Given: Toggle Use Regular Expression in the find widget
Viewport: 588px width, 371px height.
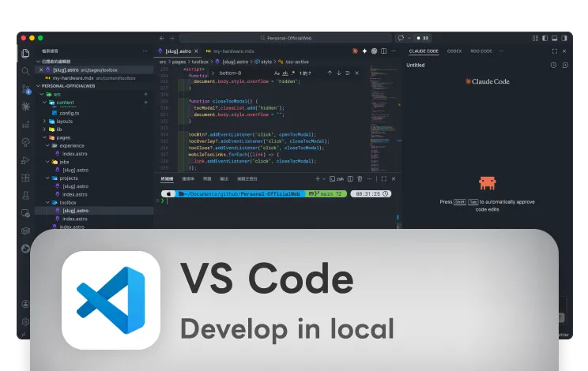Looking at the screenshot, I should (x=293, y=73).
